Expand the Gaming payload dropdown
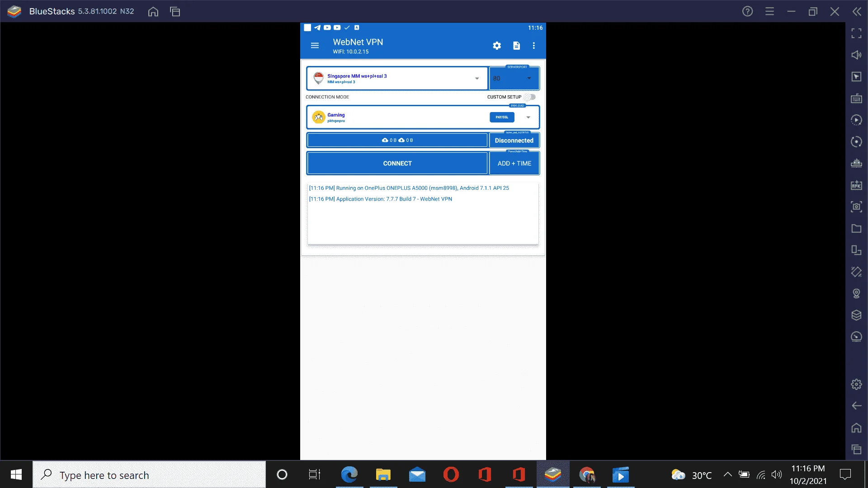This screenshot has height=488, width=868. point(528,117)
